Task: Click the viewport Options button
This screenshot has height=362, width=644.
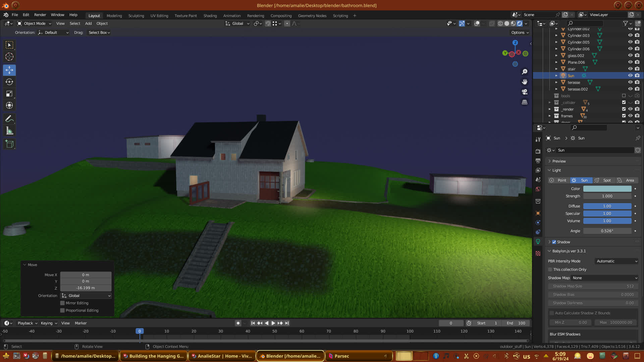Action: pyautogui.click(x=520, y=33)
